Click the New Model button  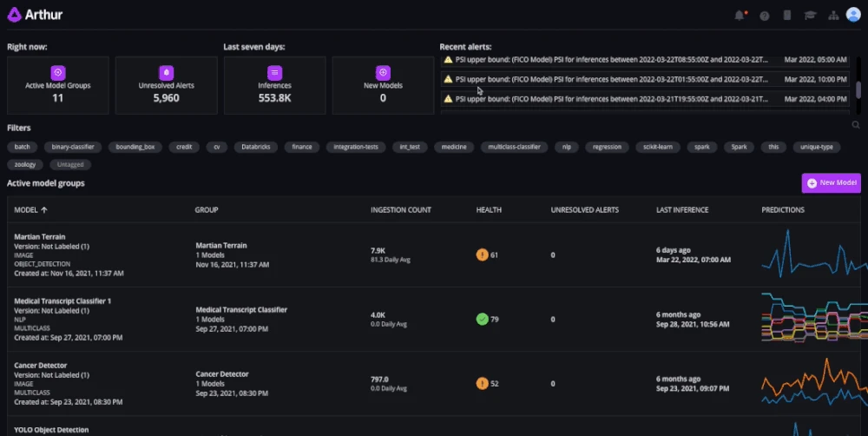tap(831, 182)
